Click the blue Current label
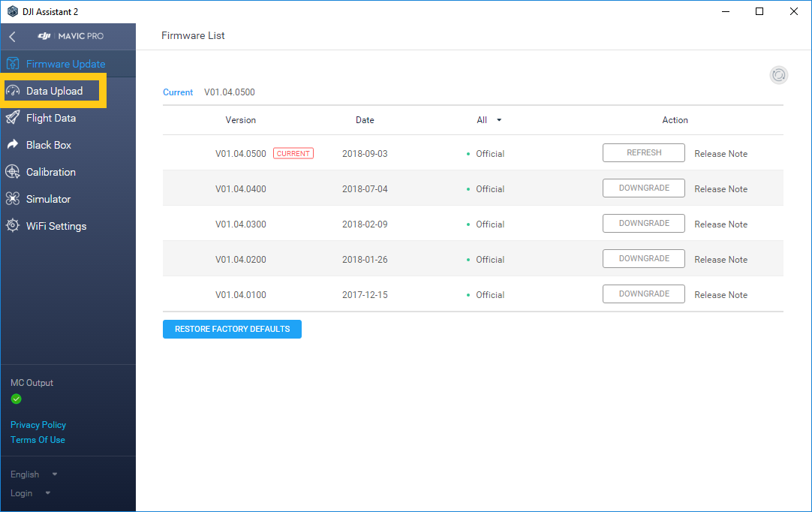This screenshot has width=812, height=512. pos(178,92)
